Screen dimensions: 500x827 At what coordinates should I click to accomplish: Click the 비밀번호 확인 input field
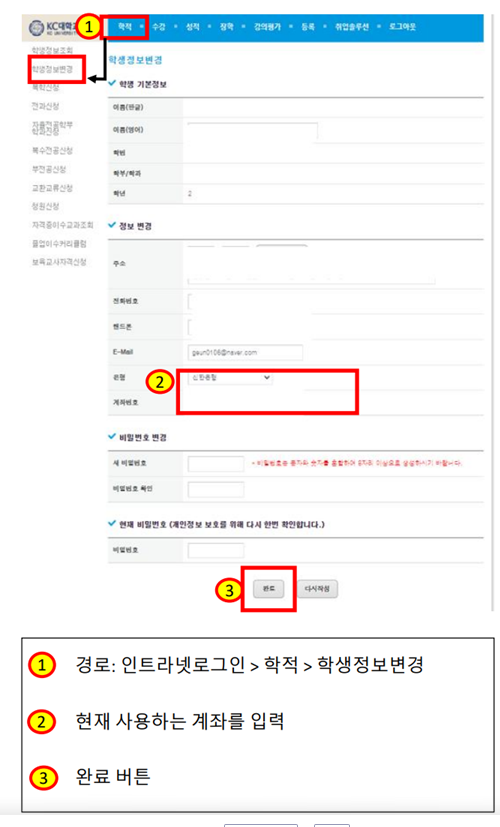click(216, 489)
